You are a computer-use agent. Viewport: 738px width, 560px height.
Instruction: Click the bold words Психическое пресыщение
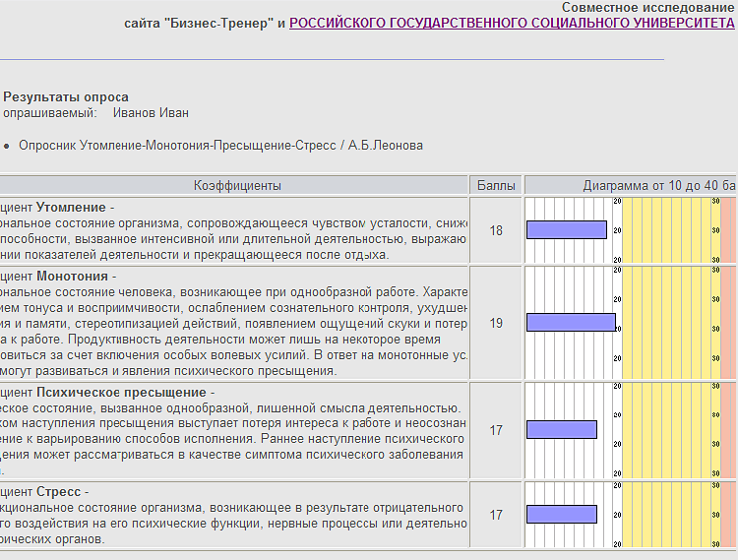point(121,393)
